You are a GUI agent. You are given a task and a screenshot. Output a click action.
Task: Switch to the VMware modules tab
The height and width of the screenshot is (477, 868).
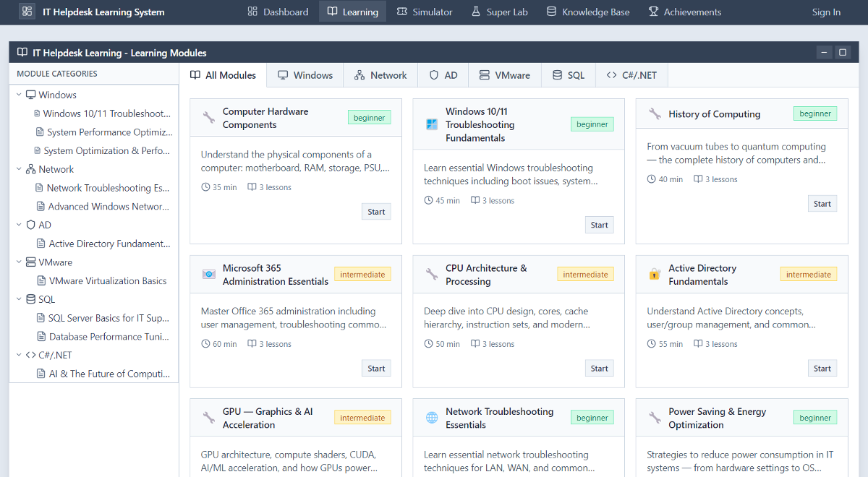505,75
